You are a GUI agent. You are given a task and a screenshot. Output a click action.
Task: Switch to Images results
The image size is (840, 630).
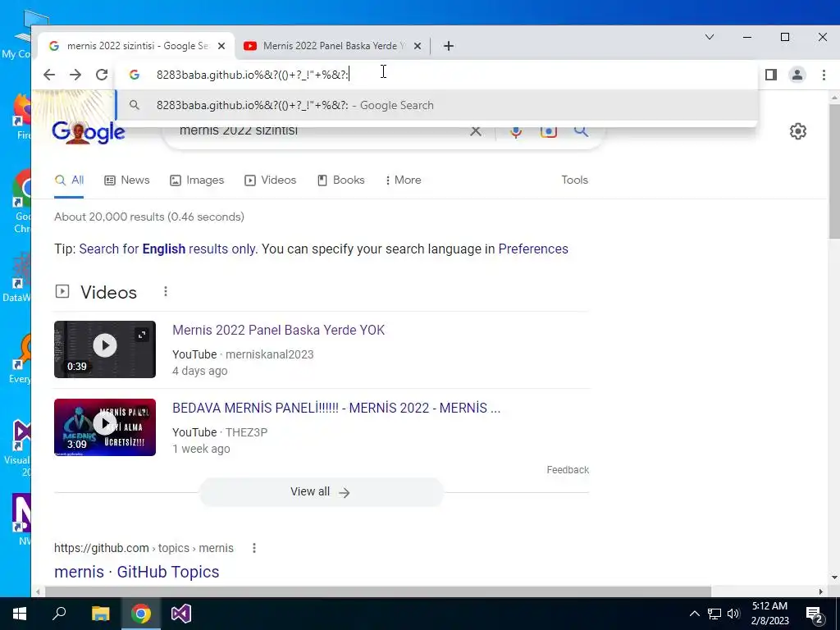(197, 180)
